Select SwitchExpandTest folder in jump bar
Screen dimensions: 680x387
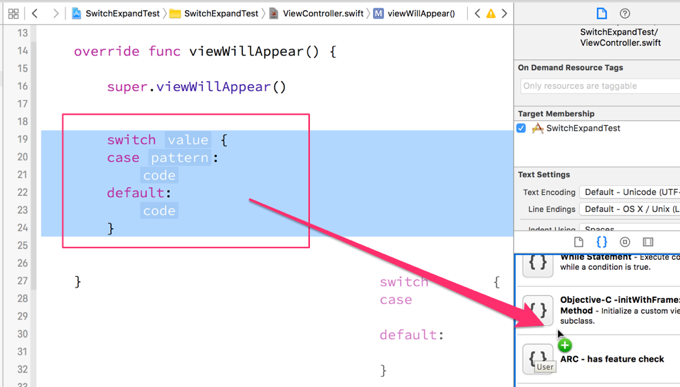tap(214, 13)
